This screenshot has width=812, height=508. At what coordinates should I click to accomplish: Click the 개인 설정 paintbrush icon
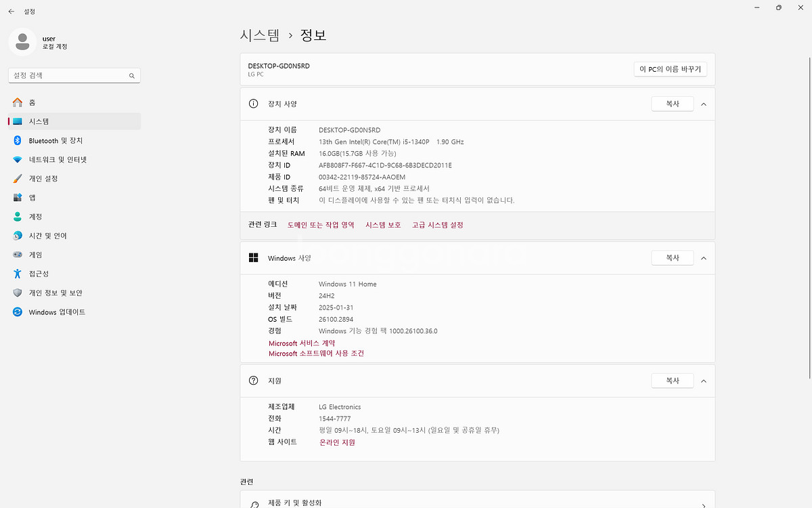coord(18,179)
